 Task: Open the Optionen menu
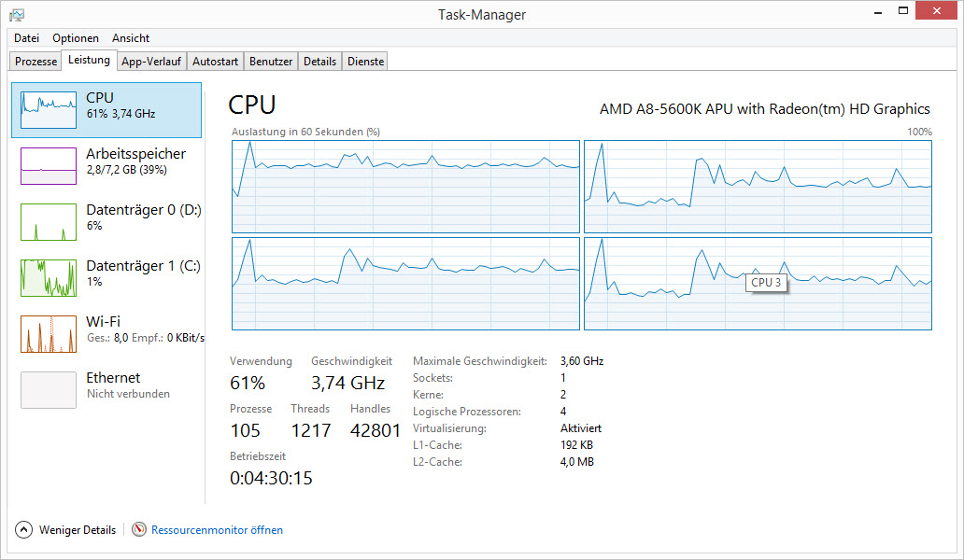(x=76, y=38)
